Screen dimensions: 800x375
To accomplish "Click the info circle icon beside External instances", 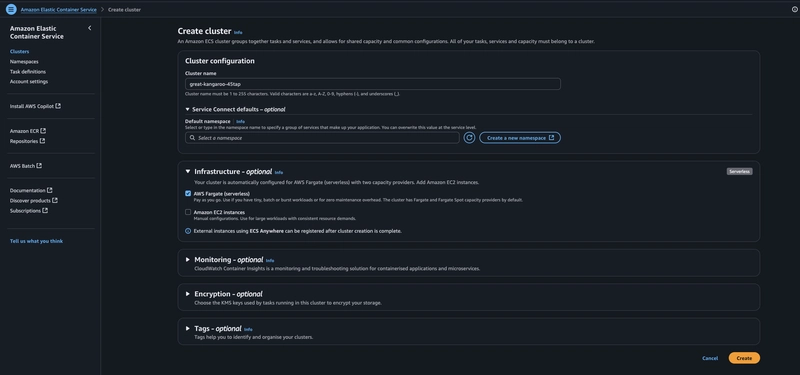I will 188,231.
